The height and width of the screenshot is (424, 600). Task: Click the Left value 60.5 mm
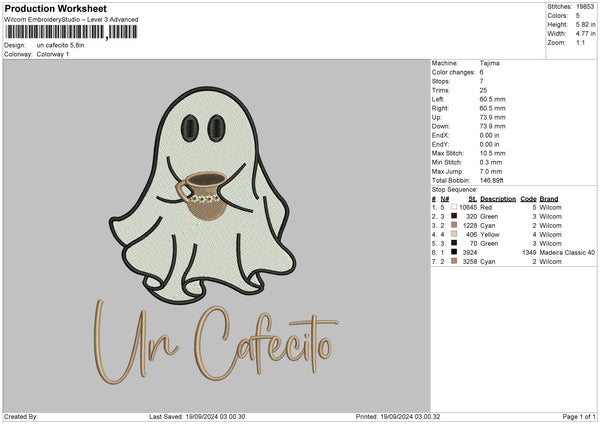tap(492, 99)
